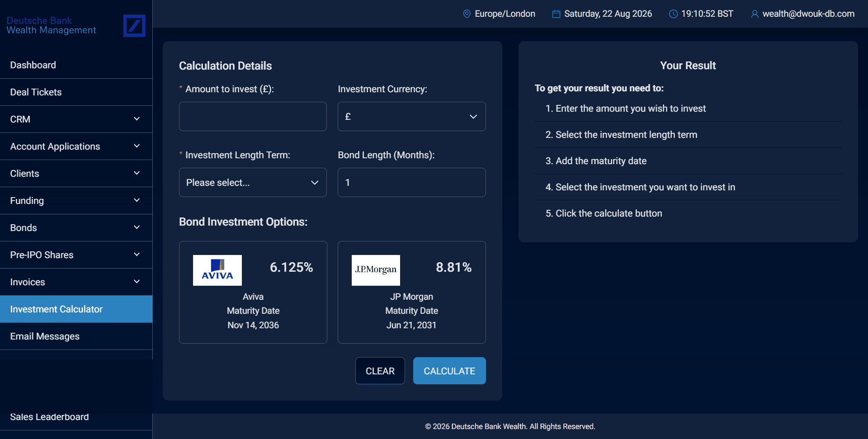Click the CALCULATE button

[449, 371]
